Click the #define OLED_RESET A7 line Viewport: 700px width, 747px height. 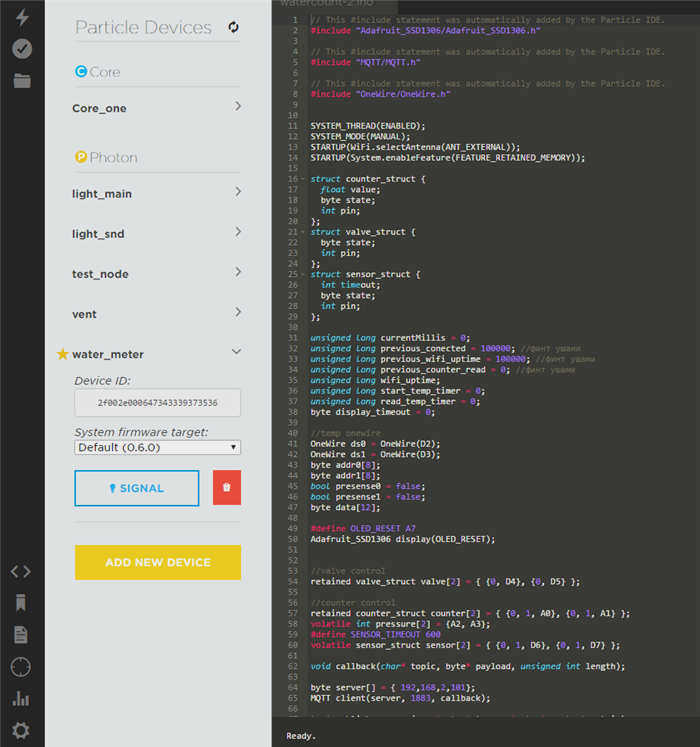[363, 528]
